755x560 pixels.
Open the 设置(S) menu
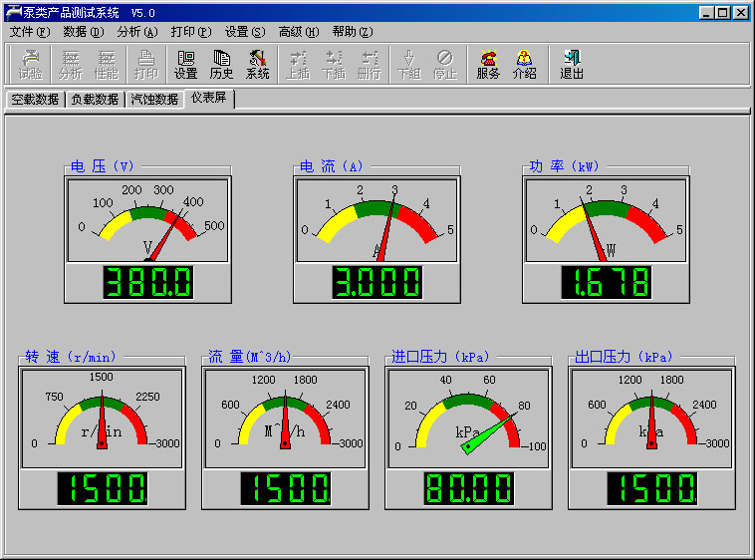(245, 32)
